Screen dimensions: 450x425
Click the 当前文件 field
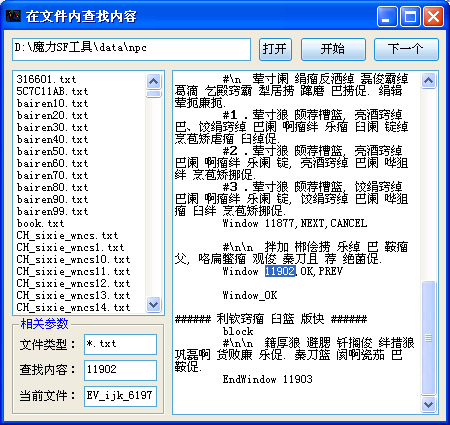pyautogui.click(x=120, y=396)
